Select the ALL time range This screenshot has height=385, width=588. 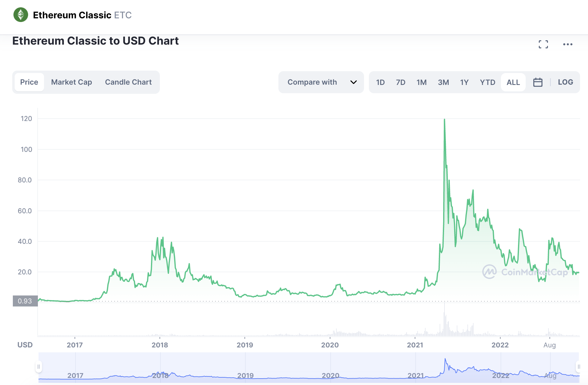click(x=513, y=82)
